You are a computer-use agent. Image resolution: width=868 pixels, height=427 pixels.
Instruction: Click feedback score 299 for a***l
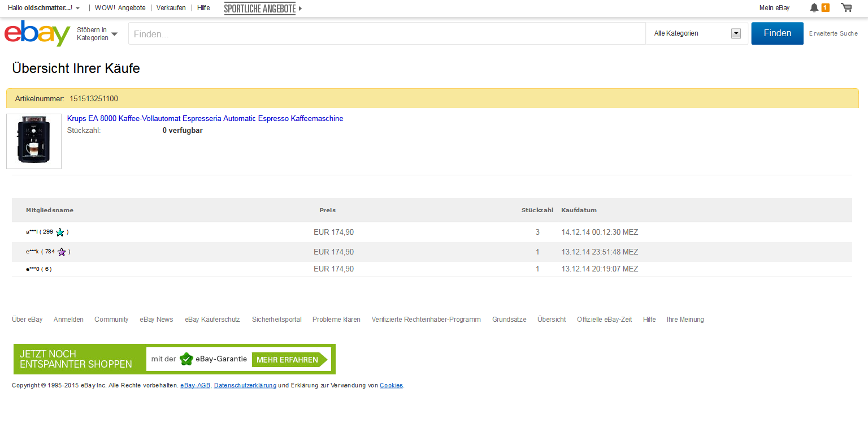48,232
